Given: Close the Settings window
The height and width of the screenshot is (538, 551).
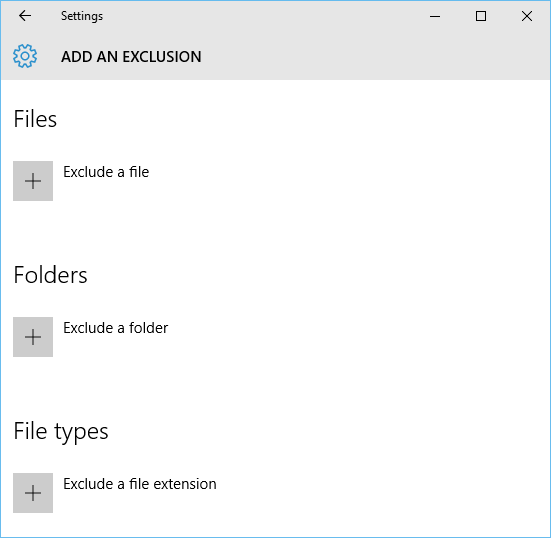Looking at the screenshot, I should coord(527,16).
